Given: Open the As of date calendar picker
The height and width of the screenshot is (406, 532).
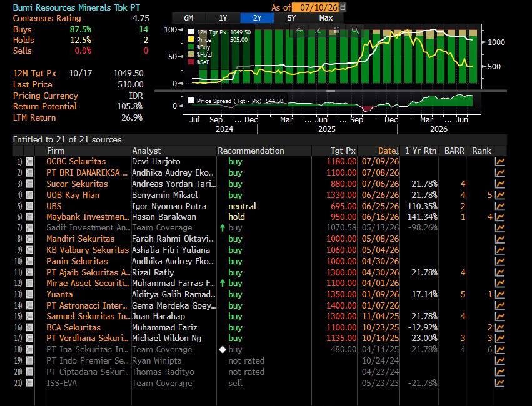Looking at the screenshot, I should [x=343, y=7].
